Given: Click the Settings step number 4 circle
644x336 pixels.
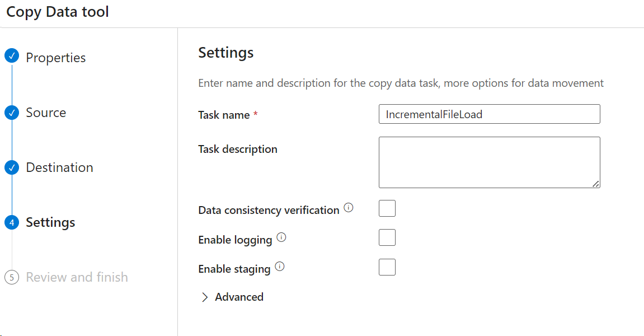Looking at the screenshot, I should point(12,222).
